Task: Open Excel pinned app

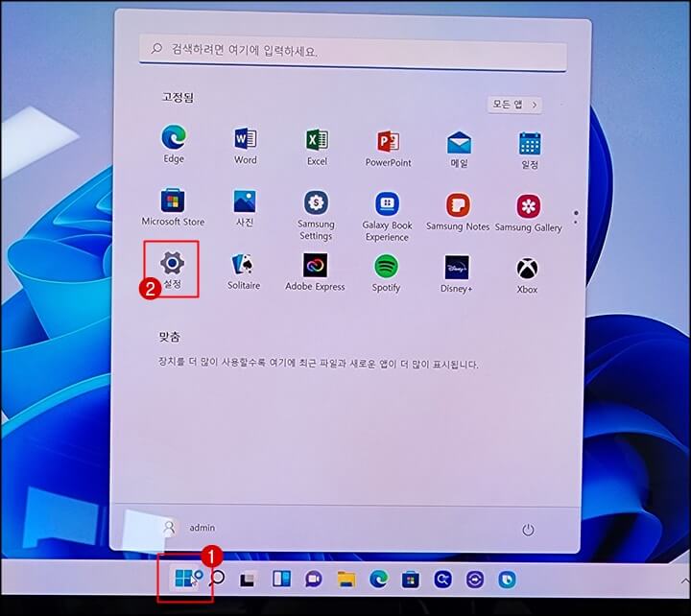Action: [317, 146]
